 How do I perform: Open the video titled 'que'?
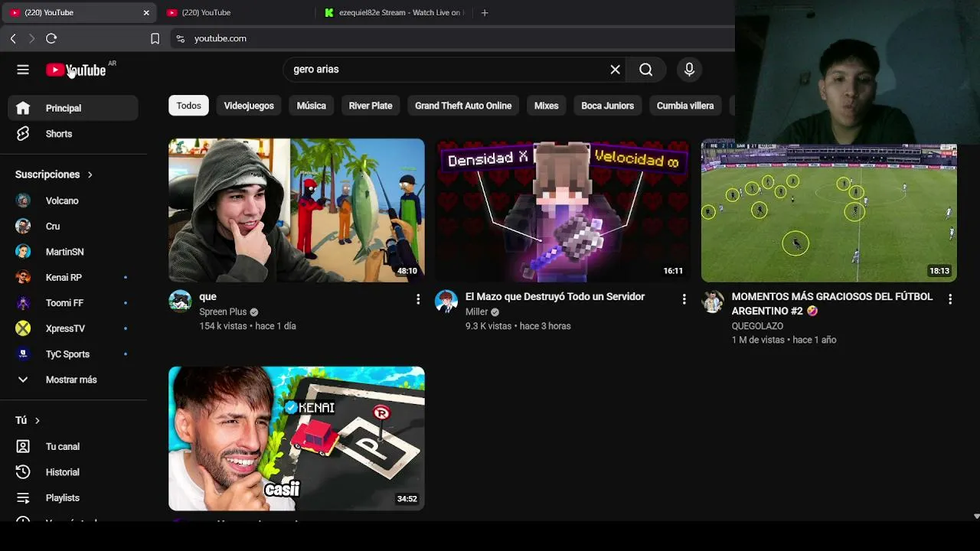(208, 297)
